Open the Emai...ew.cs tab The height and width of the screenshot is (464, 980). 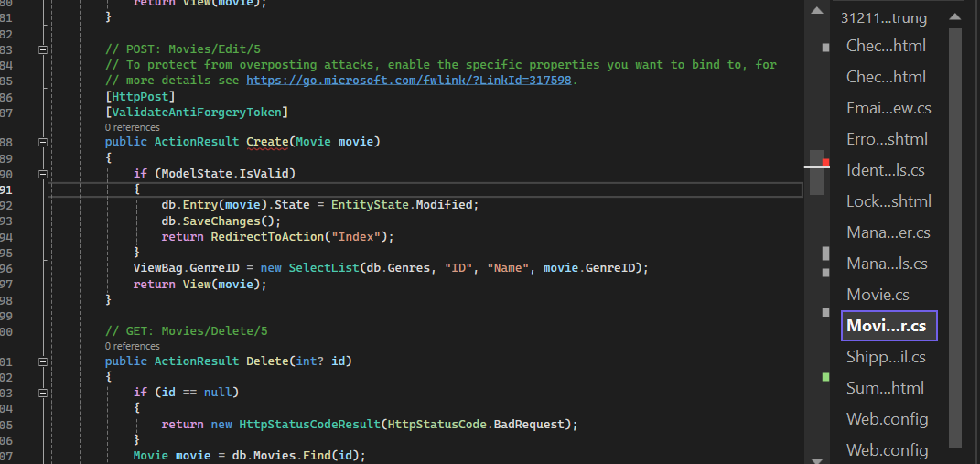[888, 108]
